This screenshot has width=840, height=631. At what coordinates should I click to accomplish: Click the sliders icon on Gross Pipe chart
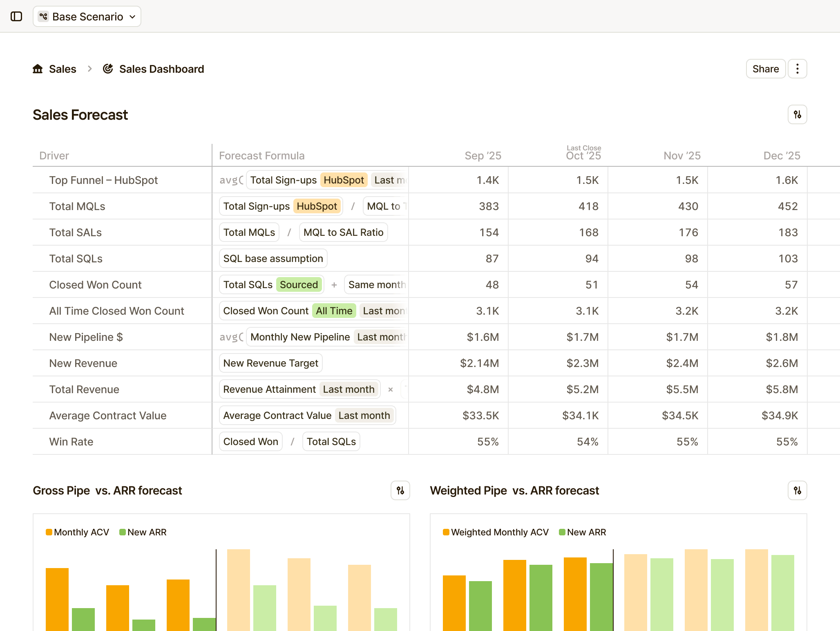[x=400, y=491]
